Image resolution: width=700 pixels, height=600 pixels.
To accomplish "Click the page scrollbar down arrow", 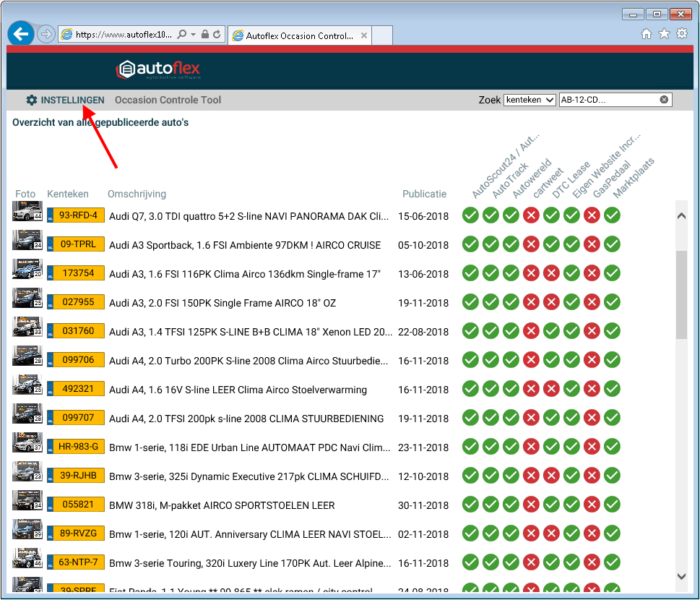I will click(681, 576).
